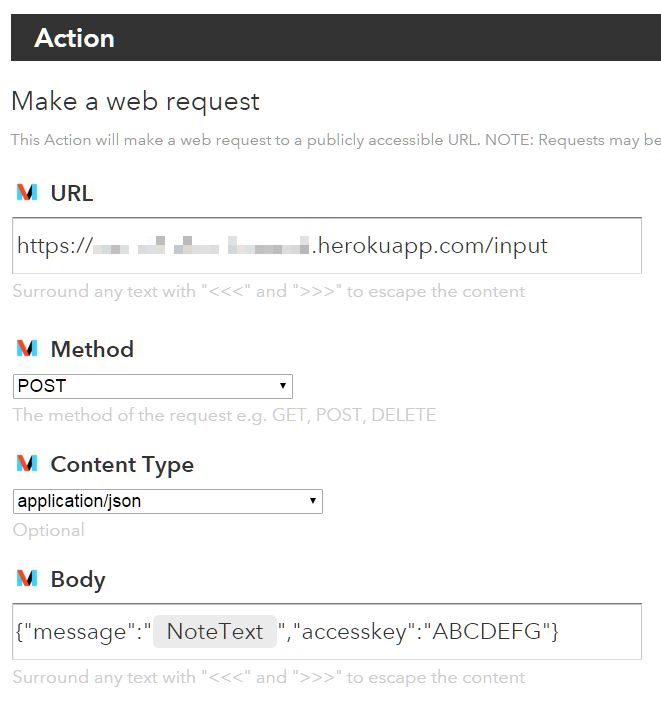Viewport: 661px width, 704px height.
Task: Click the Action header bar
Action: 336,38
